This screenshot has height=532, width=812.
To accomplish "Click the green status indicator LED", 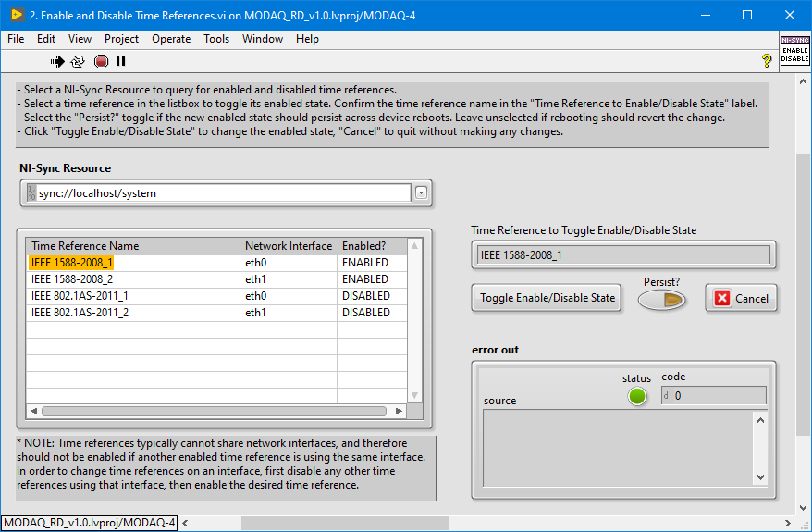I will (x=637, y=396).
